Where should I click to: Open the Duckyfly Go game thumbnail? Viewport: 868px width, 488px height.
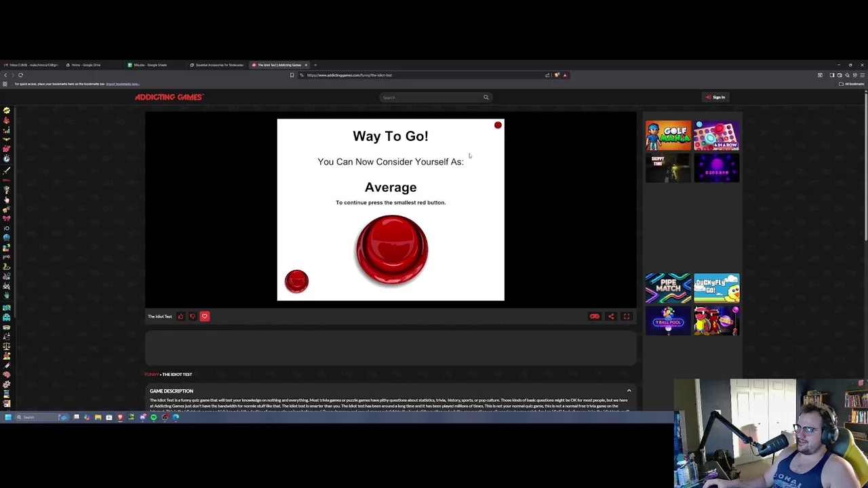[x=717, y=288]
